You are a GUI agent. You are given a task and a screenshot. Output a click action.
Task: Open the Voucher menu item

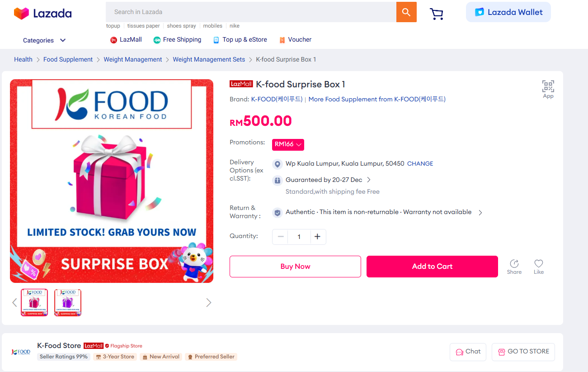[x=295, y=40]
